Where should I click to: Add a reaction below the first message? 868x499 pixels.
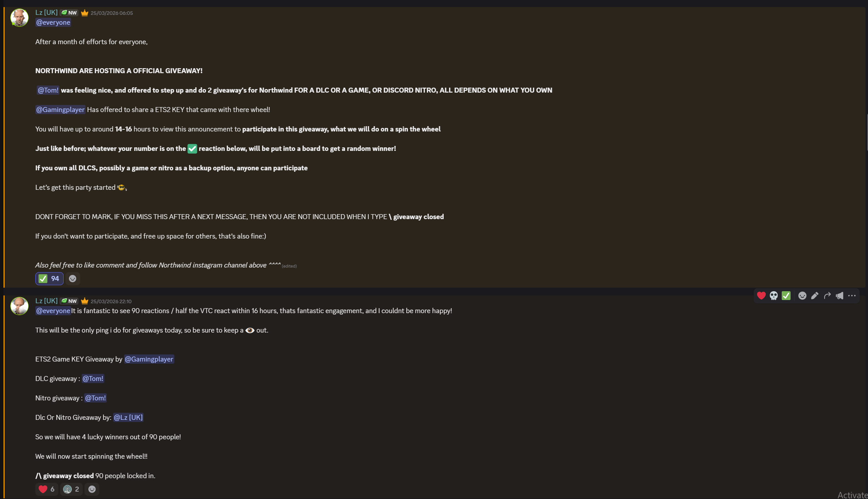(72, 278)
